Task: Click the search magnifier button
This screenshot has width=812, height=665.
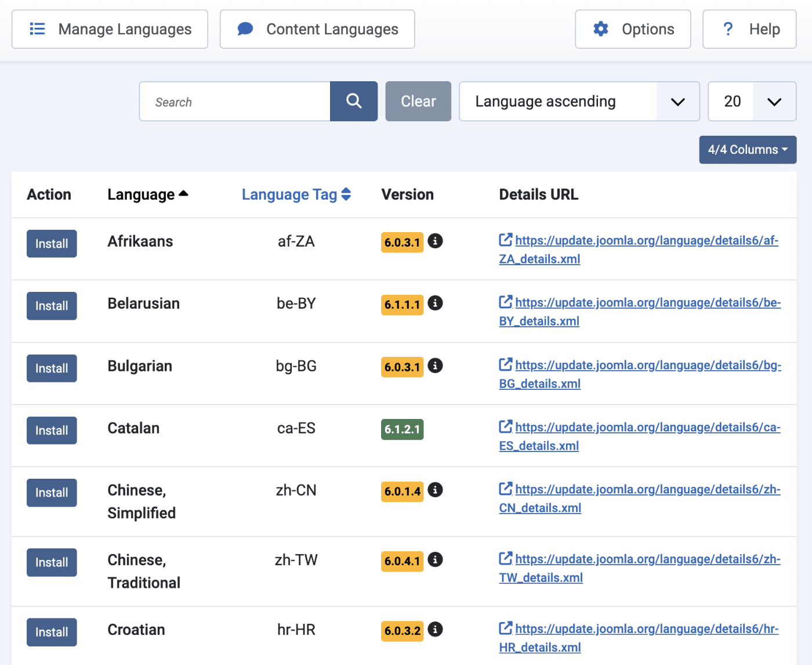Action: pyautogui.click(x=354, y=102)
